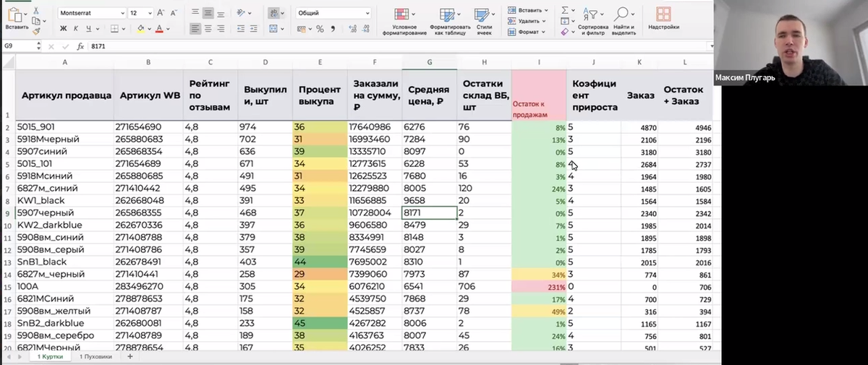Toggle align text right
The image size is (868, 365).
[221, 29]
